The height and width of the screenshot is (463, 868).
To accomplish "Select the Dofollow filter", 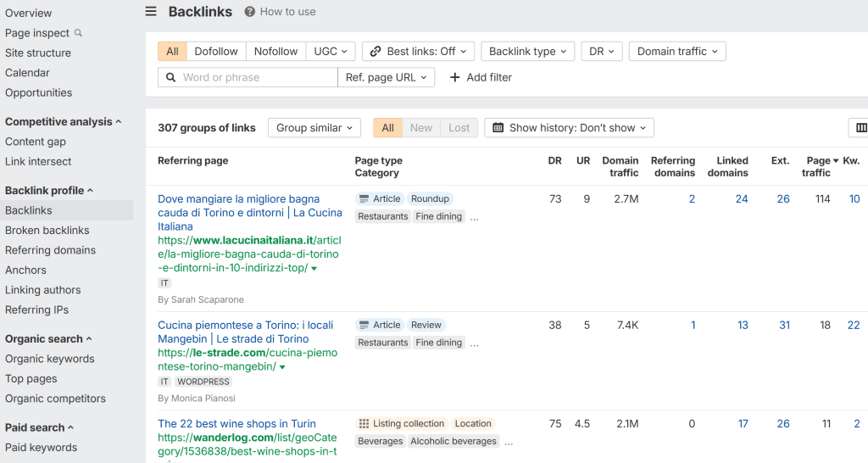I will (x=216, y=52).
